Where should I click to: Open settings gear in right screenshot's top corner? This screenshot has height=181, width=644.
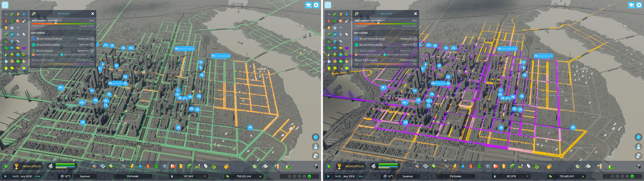pyautogui.click(x=639, y=5)
